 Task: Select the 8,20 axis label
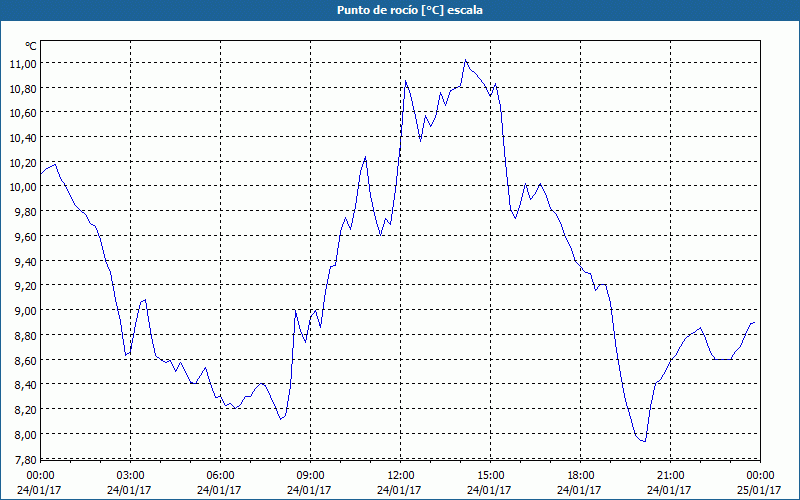[x=25, y=410]
